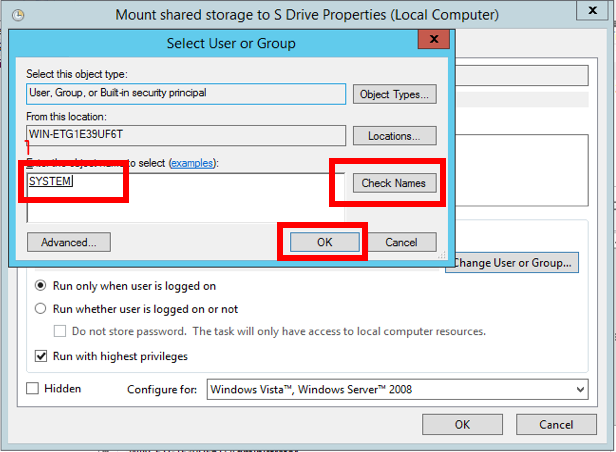Follow the examples link
This screenshot has width=616, height=452.
click(x=192, y=163)
